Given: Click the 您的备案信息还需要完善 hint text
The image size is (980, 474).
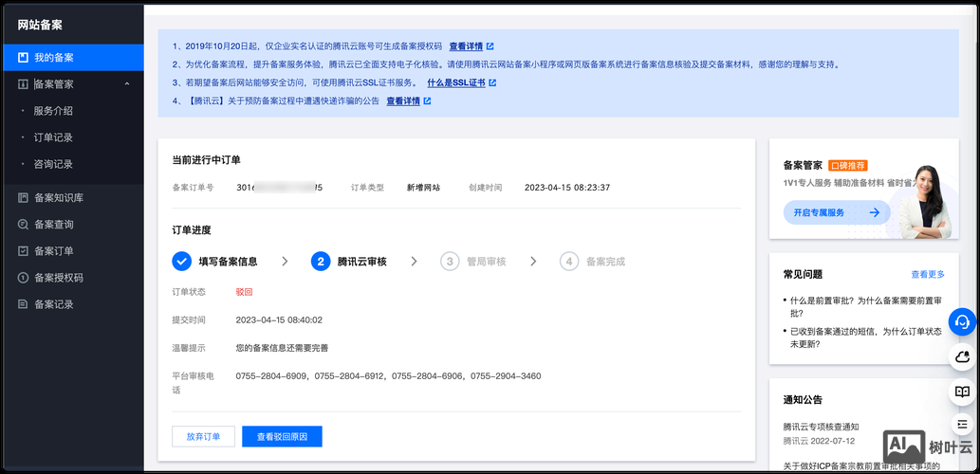Looking at the screenshot, I should click(282, 348).
